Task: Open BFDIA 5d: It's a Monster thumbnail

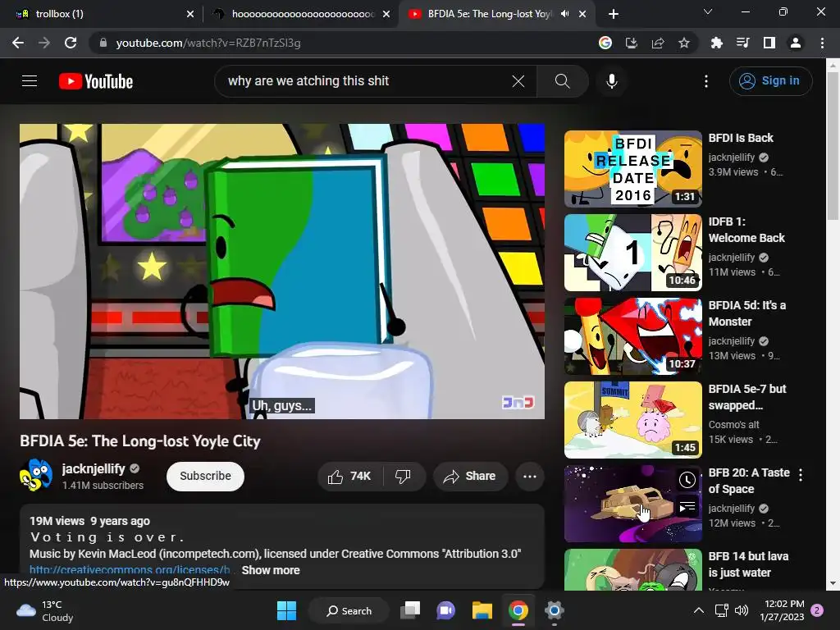Action: point(632,336)
